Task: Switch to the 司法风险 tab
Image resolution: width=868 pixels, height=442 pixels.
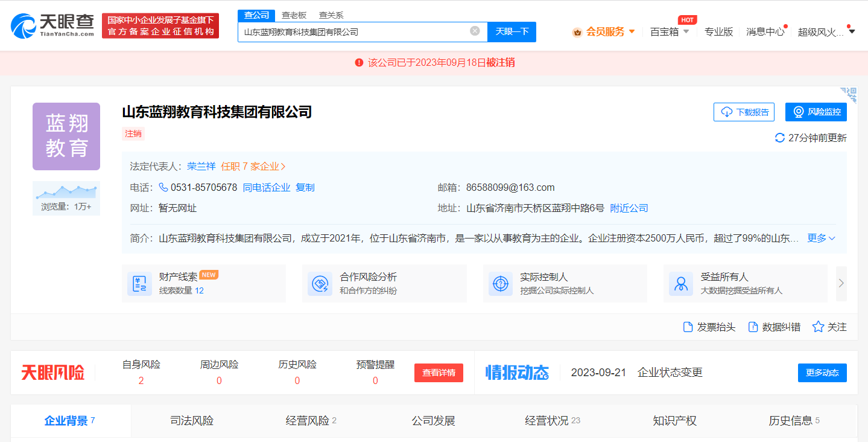Action: click(x=192, y=421)
